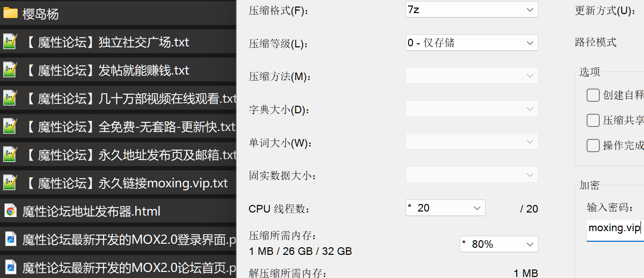Image resolution: width=644 pixels, height=278 pixels.
Task: Click the 永久地址发布页及邮箱.txt file icon
Action: tap(10, 155)
